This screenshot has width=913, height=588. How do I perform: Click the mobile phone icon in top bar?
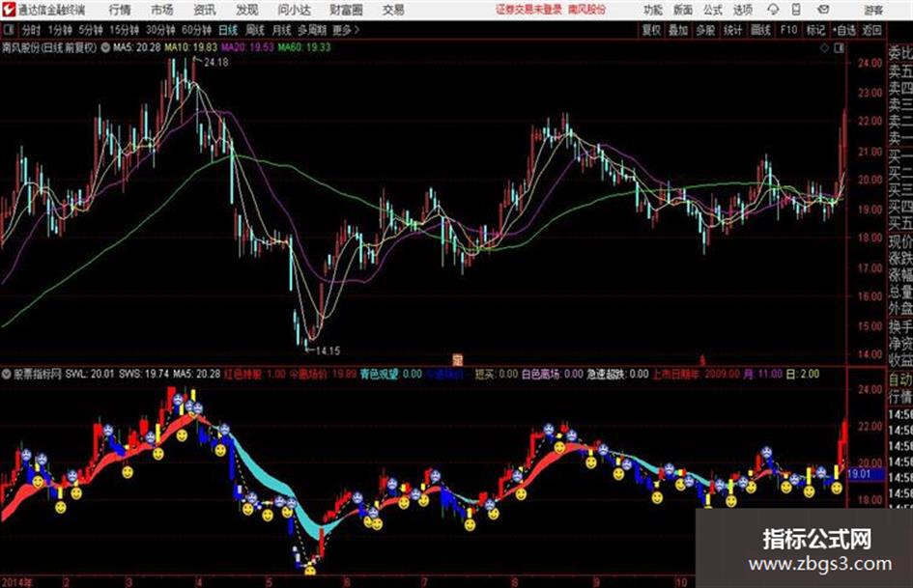[x=796, y=10]
